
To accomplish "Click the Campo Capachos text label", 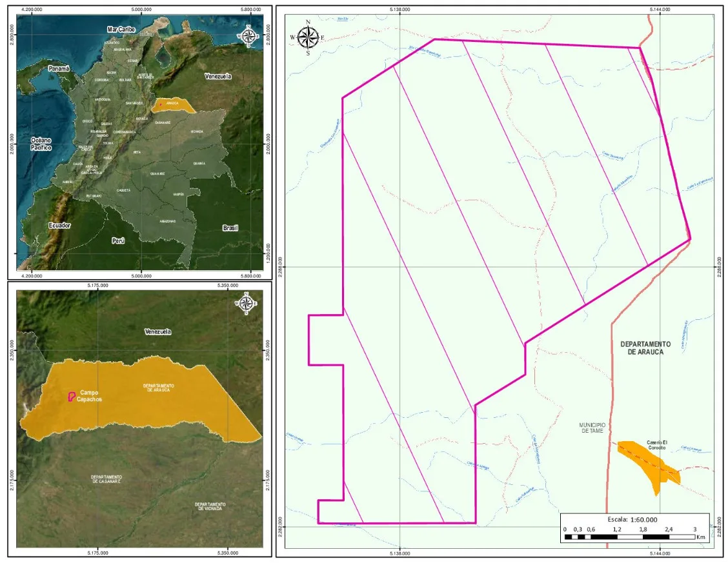I will pyautogui.click(x=89, y=396).
